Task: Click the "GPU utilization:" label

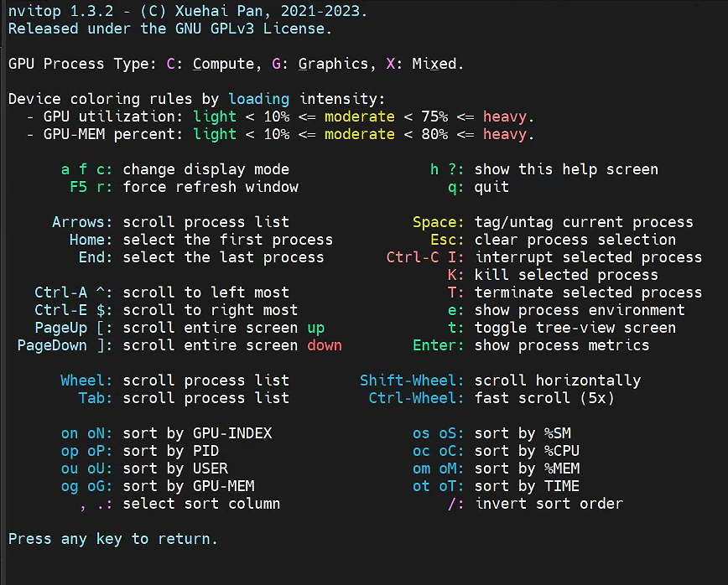Action: tap(113, 116)
